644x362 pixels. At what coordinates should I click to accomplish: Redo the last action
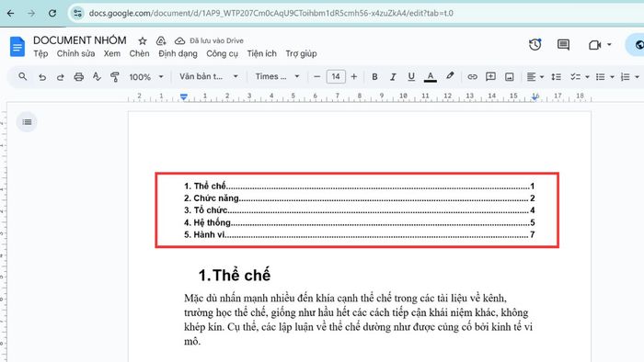pyautogui.click(x=60, y=77)
